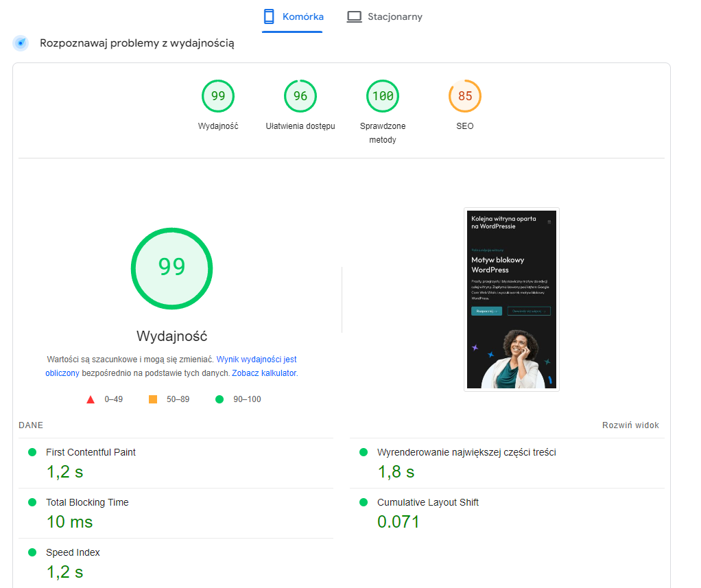Click the desktop laptop icon
701x588 pixels.
(354, 17)
